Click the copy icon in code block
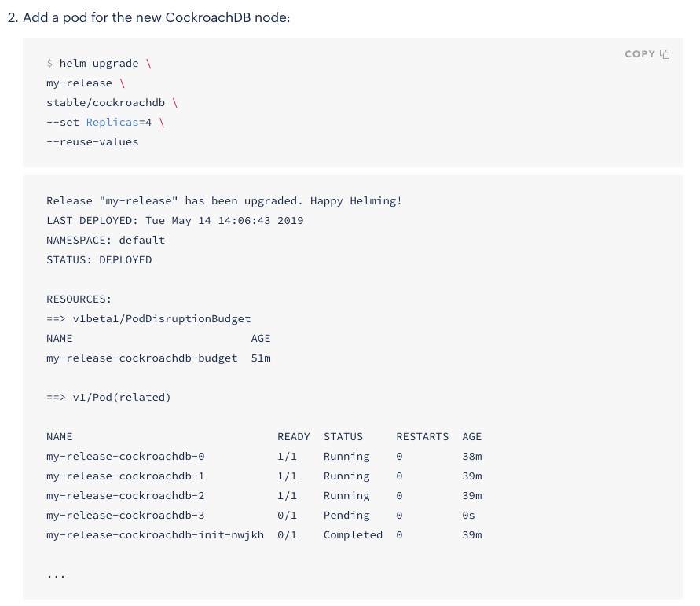 665,54
